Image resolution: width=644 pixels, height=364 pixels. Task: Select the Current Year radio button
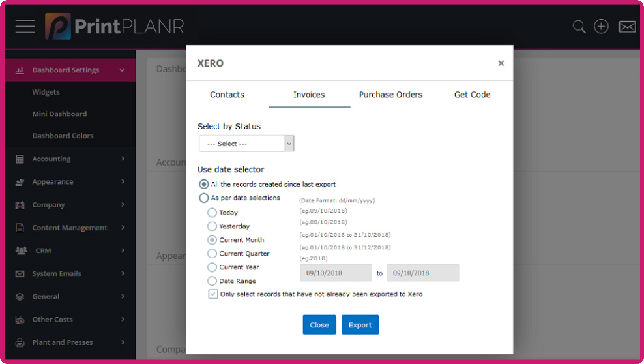tap(212, 267)
